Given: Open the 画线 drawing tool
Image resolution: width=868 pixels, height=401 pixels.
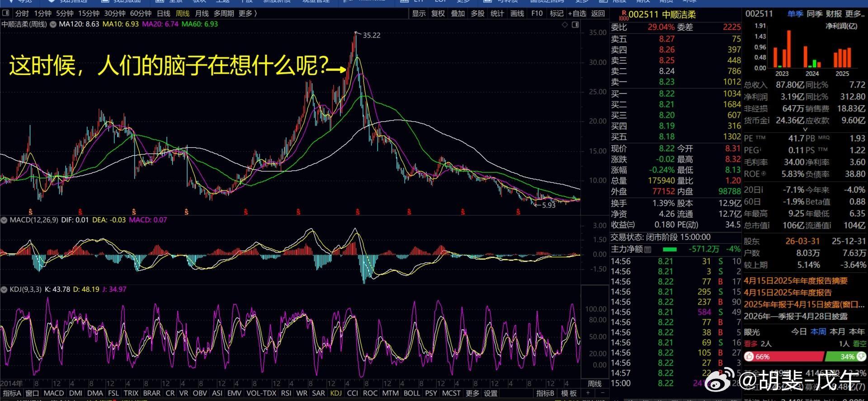Looking at the screenshot, I should tap(517, 14).
